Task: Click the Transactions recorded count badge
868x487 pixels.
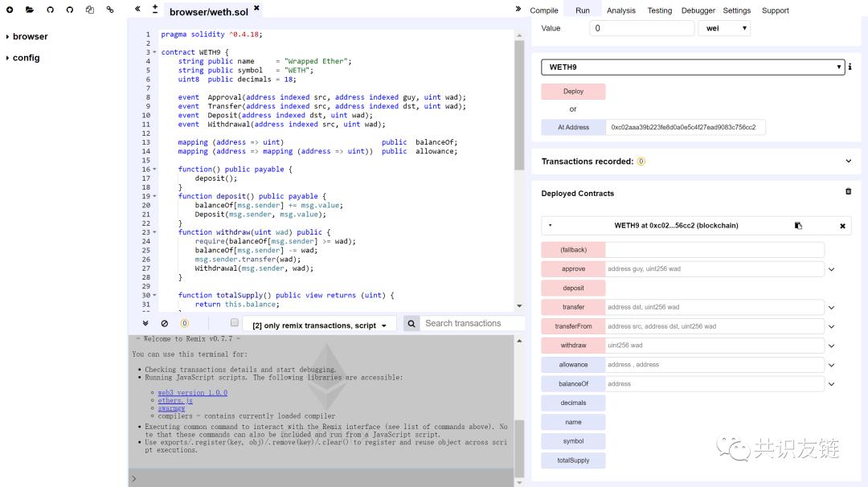Action: tap(641, 162)
